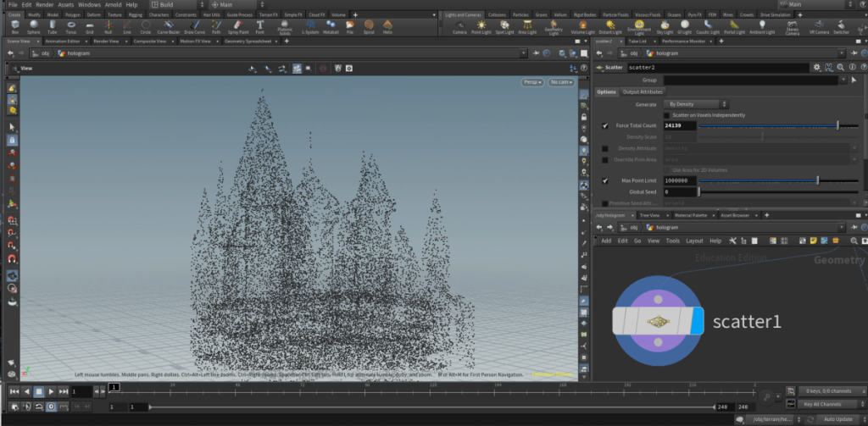
Task: Click the scatter2 node name field
Action: (x=717, y=68)
